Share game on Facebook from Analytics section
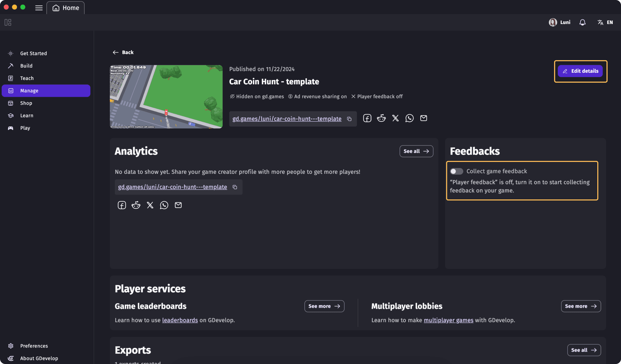The image size is (621, 364). pyautogui.click(x=121, y=205)
